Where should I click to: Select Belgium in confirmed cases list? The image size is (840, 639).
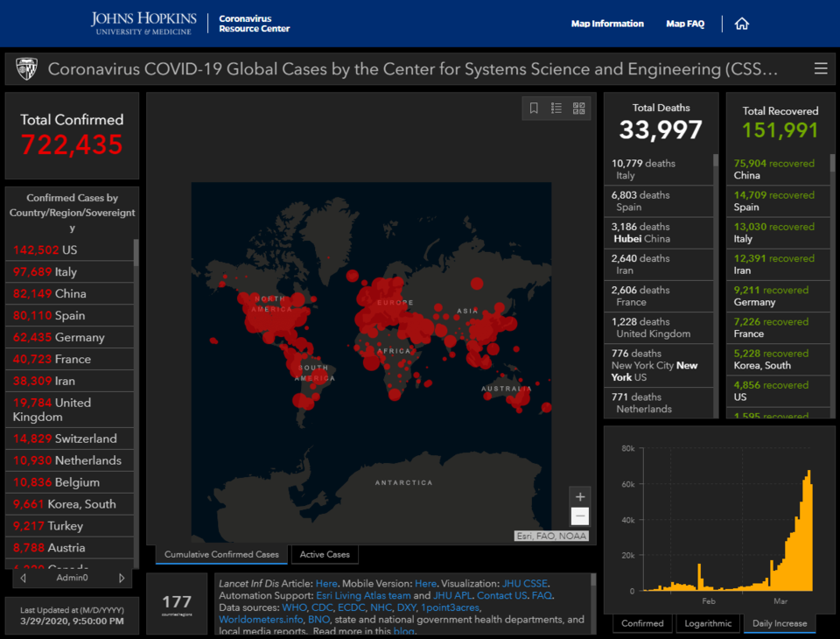click(70, 482)
